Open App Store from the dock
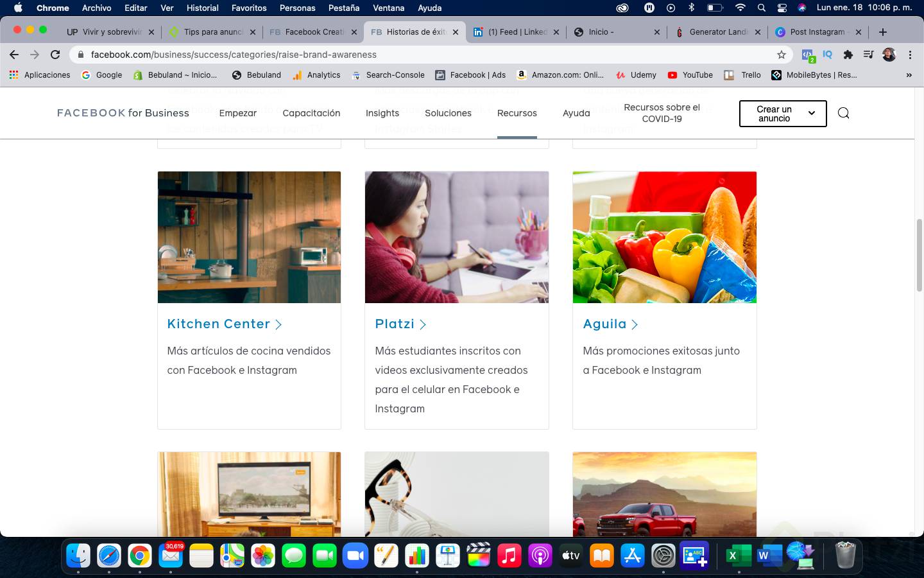The image size is (924, 578). (x=633, y=556)
